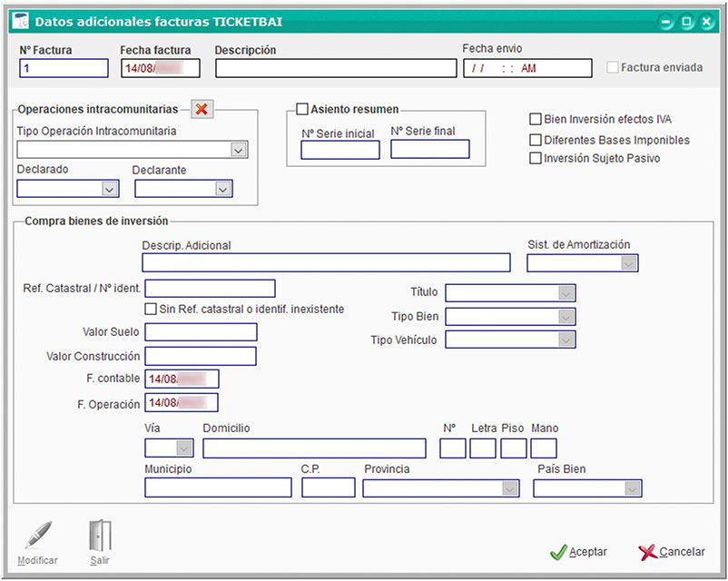Click the Nº address number field
The height and width of the screenshot is (581, 728).
pyautogui.click(x=453, y=448)
